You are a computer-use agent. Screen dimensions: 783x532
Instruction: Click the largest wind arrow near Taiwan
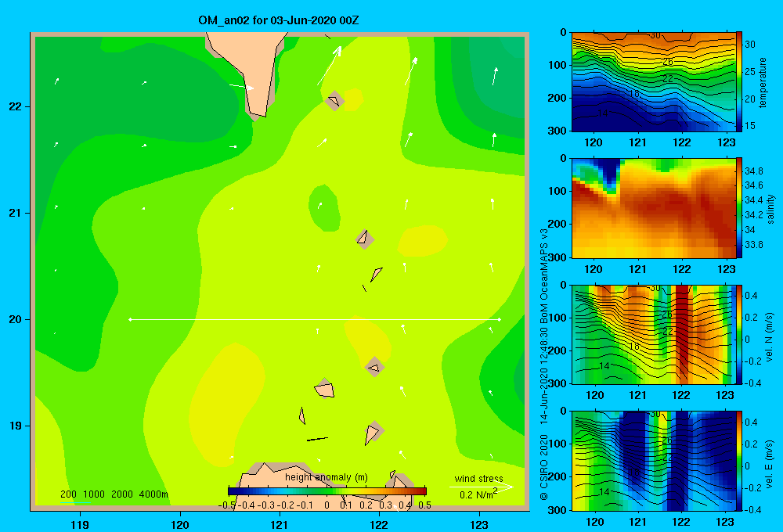coord(330,66)
